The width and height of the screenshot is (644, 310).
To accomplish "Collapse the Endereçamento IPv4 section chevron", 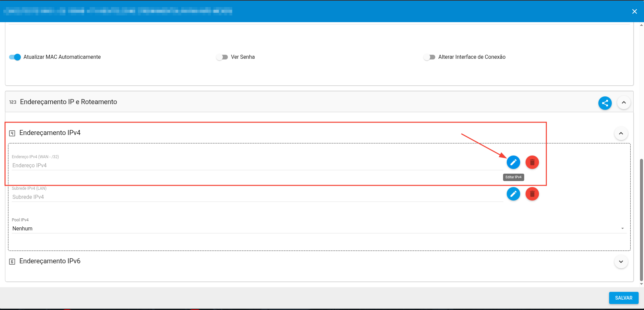I will (x=621, y=133).
